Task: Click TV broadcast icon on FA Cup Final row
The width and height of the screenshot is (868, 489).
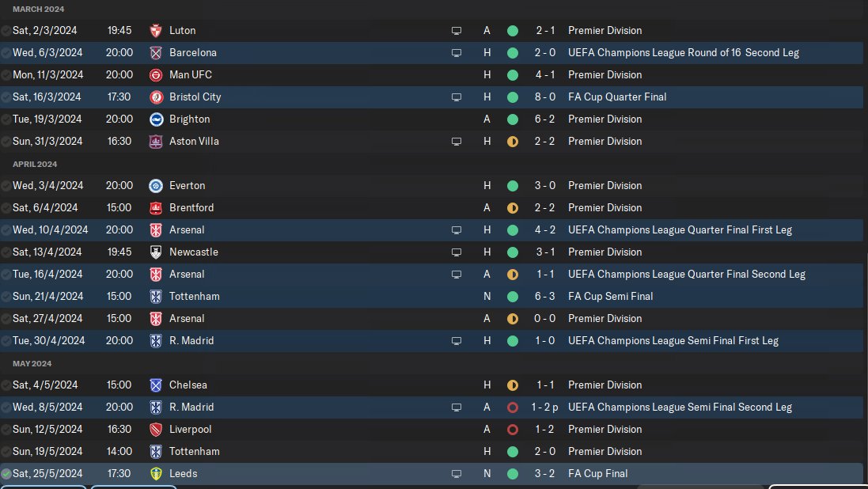Action: pyautogui.click(x=457, y=474)
